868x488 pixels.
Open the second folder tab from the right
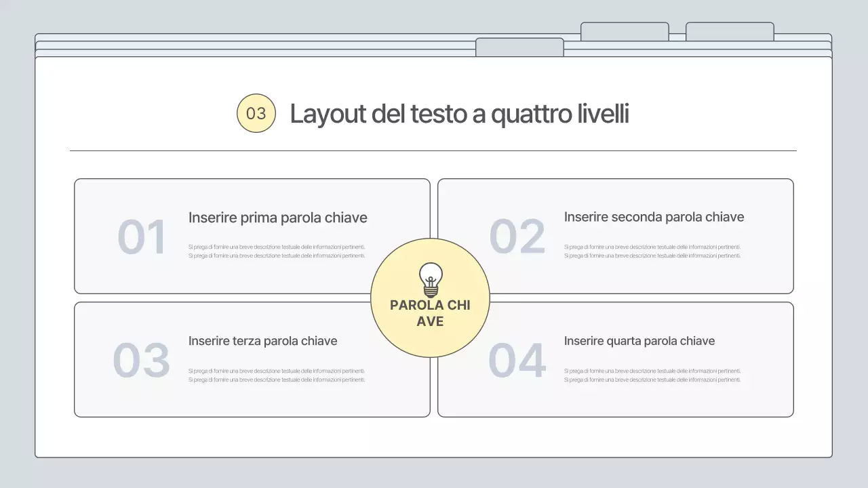(x=624, y=30)
